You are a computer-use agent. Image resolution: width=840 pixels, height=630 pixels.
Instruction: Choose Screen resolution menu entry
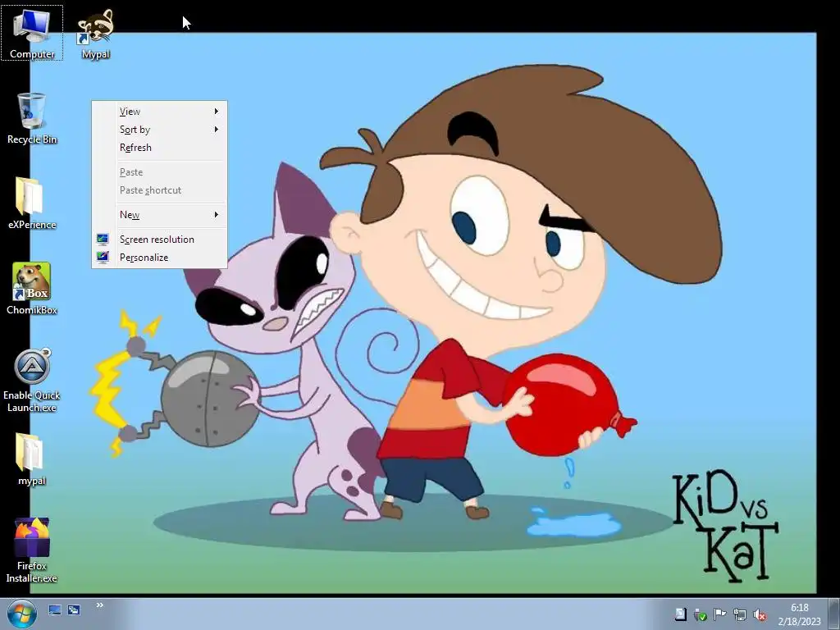(160, 240)
